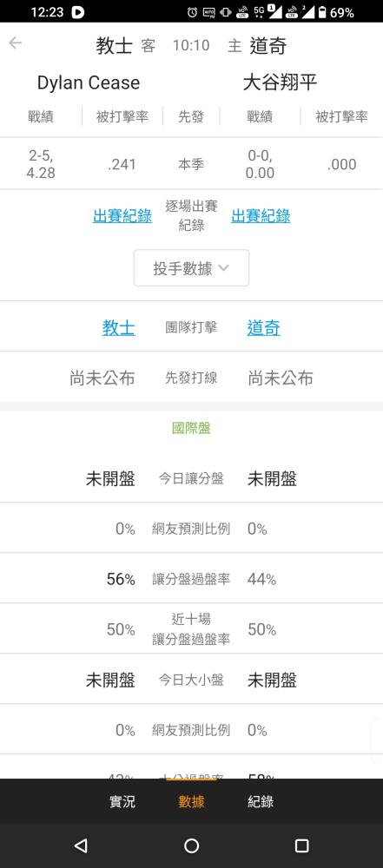
Task: Open the 紀錄 tab
Action: tap(261, 801)
